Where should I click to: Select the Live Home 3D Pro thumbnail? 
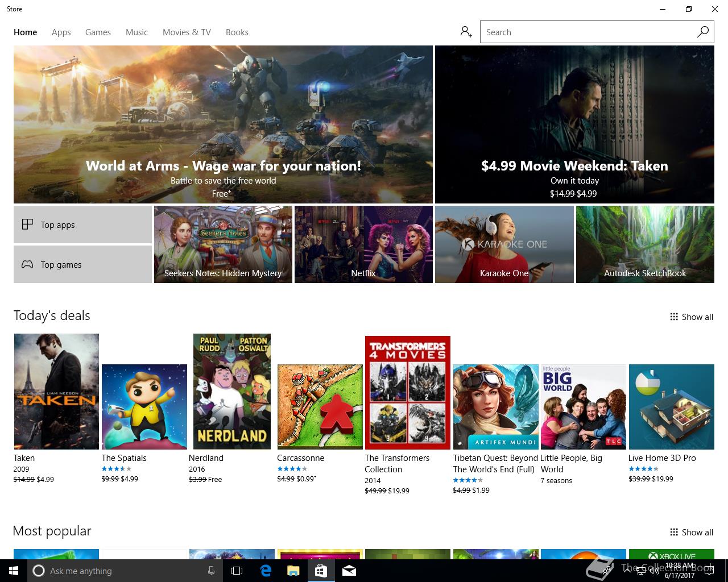point(671,407)
